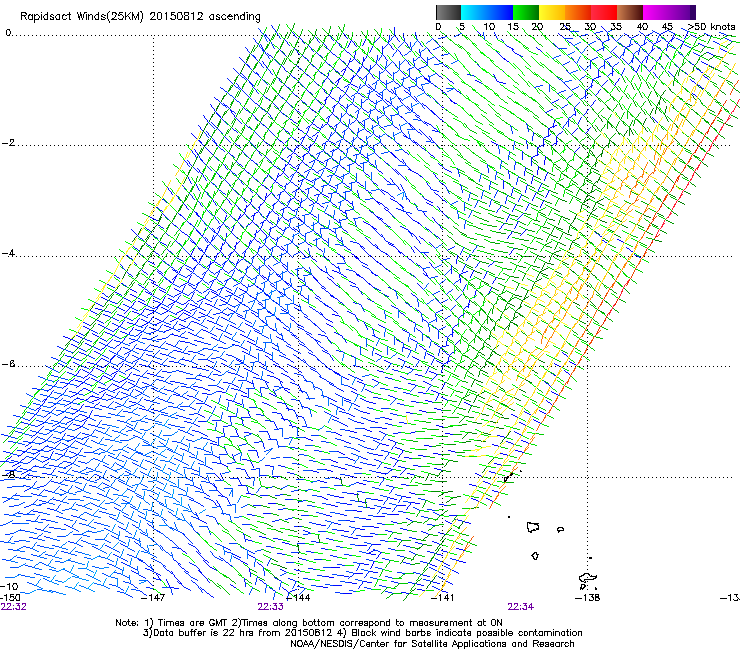Click the green 15-20 knots color swatch

click(x=526, y=12)
